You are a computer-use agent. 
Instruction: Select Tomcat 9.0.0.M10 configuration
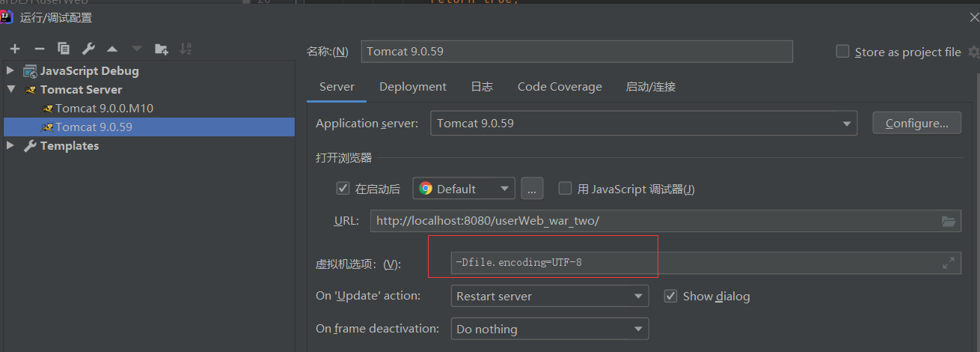(x=104, y=109)
